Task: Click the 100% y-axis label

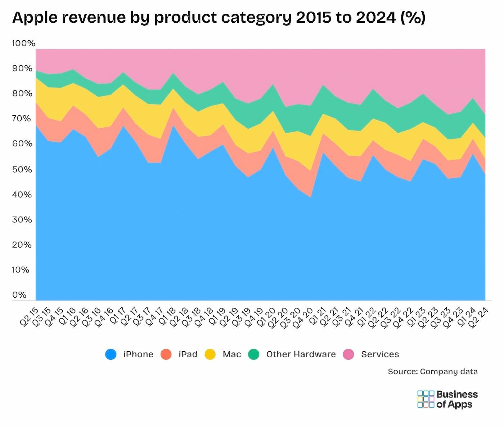Action: (24, 43)
